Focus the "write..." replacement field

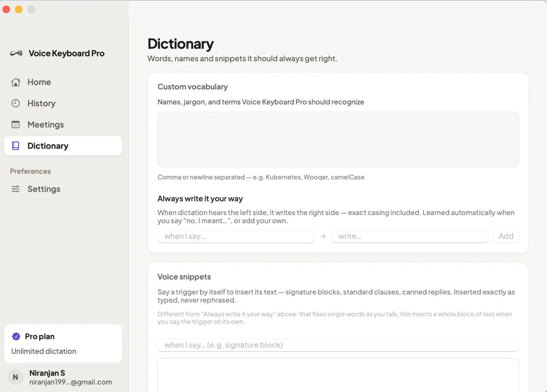tap(410, 236)
